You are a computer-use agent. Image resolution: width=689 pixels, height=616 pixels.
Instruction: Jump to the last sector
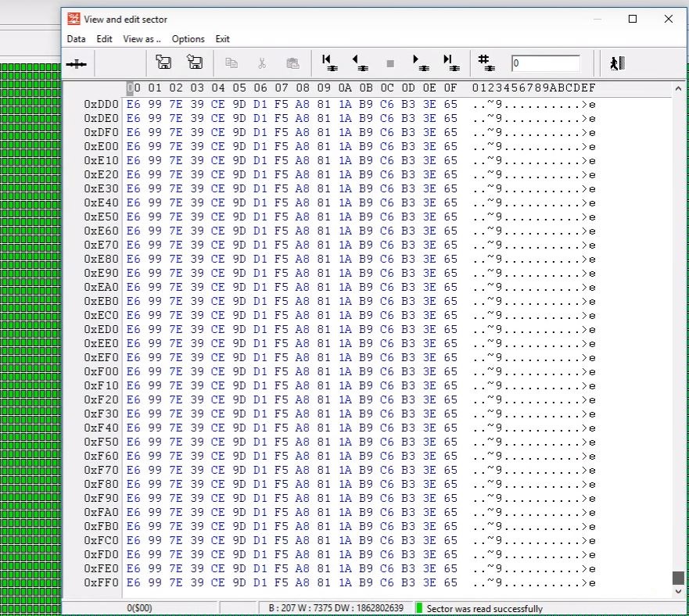pos(450,63)
